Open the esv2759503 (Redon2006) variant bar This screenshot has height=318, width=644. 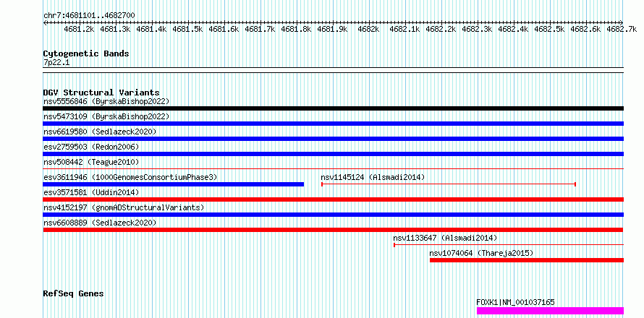click(333, 154)
